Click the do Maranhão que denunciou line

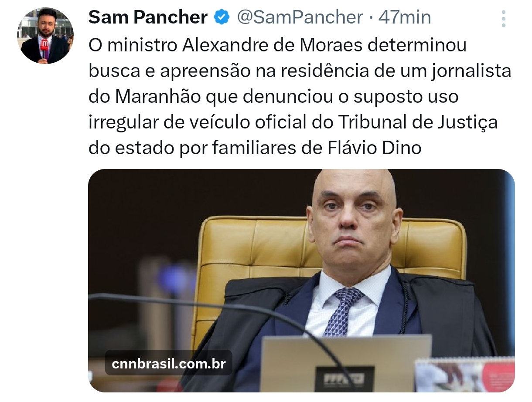coord(273,97)
